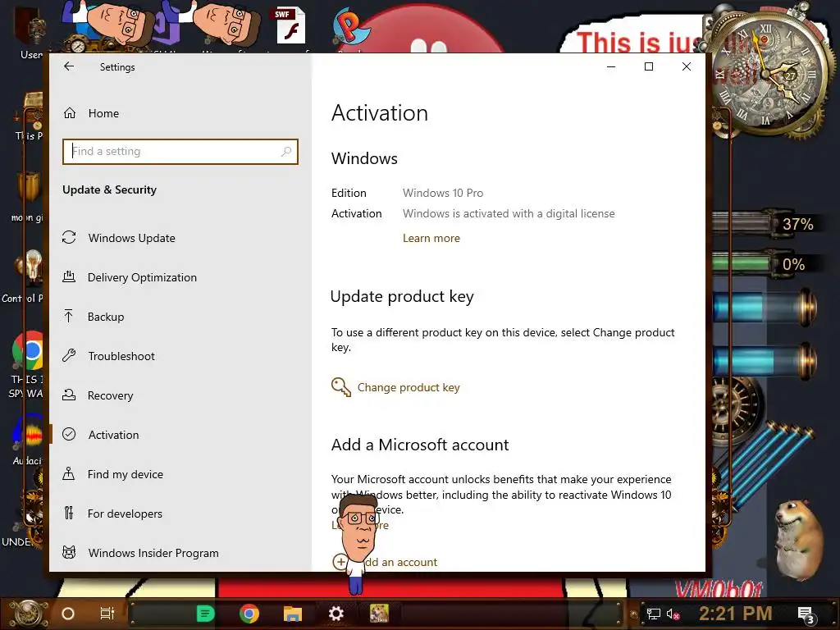Screen dimensions: 840x630
Task: Open Google Chrome from the taskbar
Action: pos(249,614)
